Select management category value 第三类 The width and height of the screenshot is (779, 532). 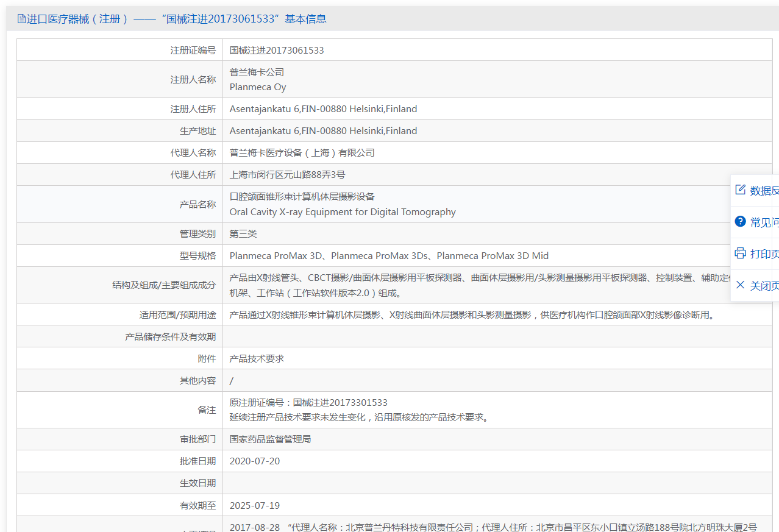[243, 234]
